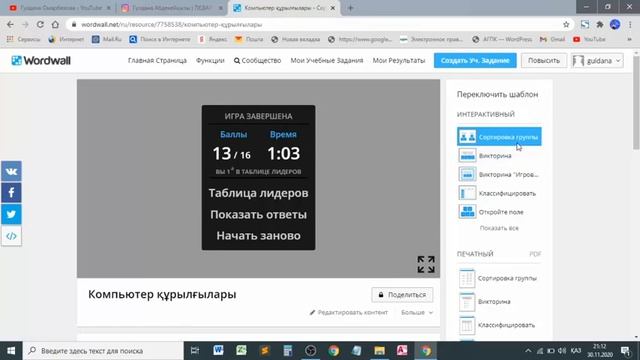Open Sublime Text from taskbar
Viewport: 640px width, 360px height.
point(264,351)
